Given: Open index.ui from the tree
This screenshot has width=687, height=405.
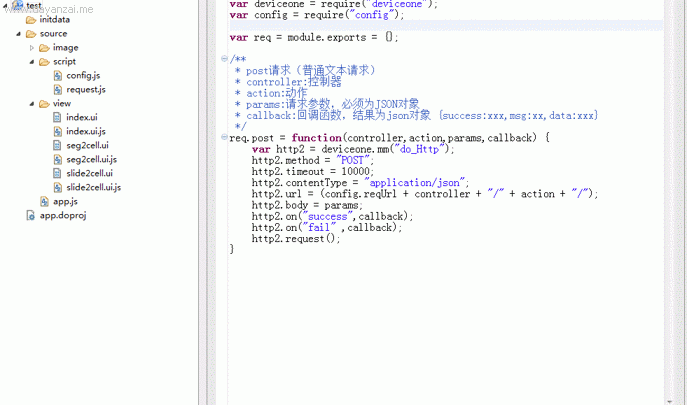Looking at the screenshot, I should (x=82, y=117).
